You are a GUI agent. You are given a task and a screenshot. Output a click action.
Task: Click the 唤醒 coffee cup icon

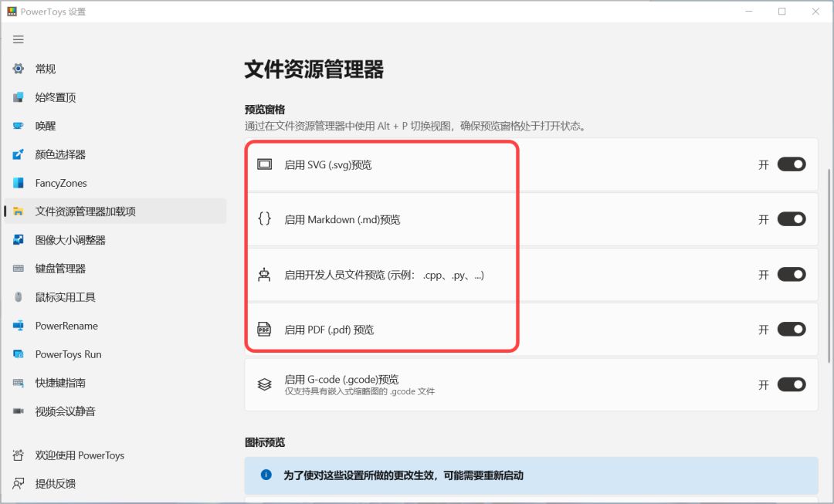(19, 126)
